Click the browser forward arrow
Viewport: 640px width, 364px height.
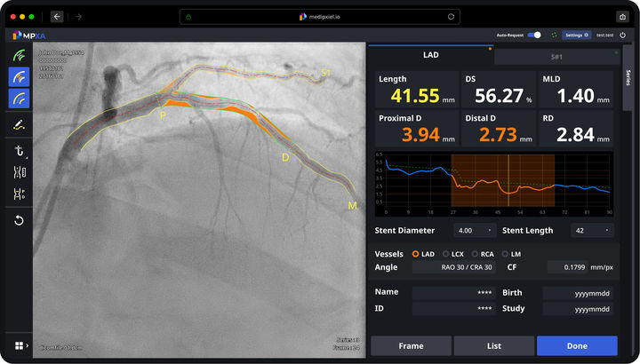(x=78, y=17)
